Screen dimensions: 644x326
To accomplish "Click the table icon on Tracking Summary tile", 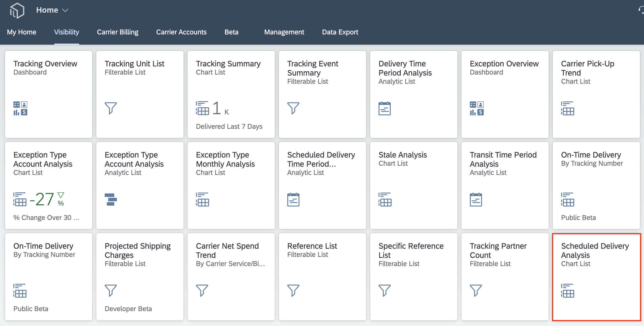I will click(x=202, y=108).
